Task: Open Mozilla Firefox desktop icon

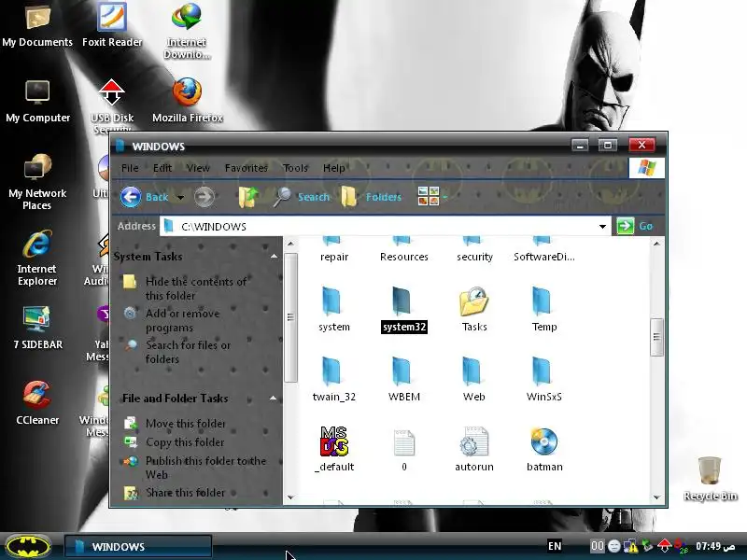Action: 188,101
